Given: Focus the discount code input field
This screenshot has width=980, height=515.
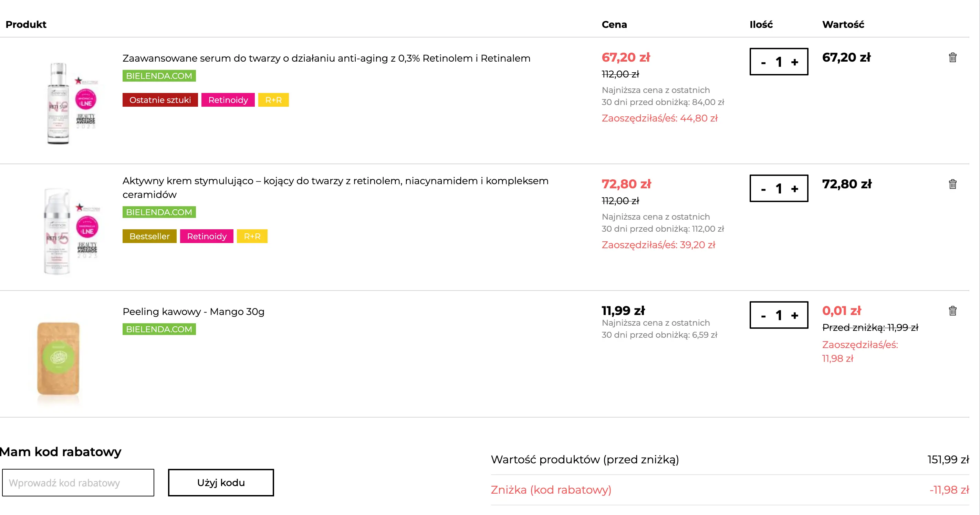Looking at the screenshot, I should pyautogui.click(x=78, y=482).
